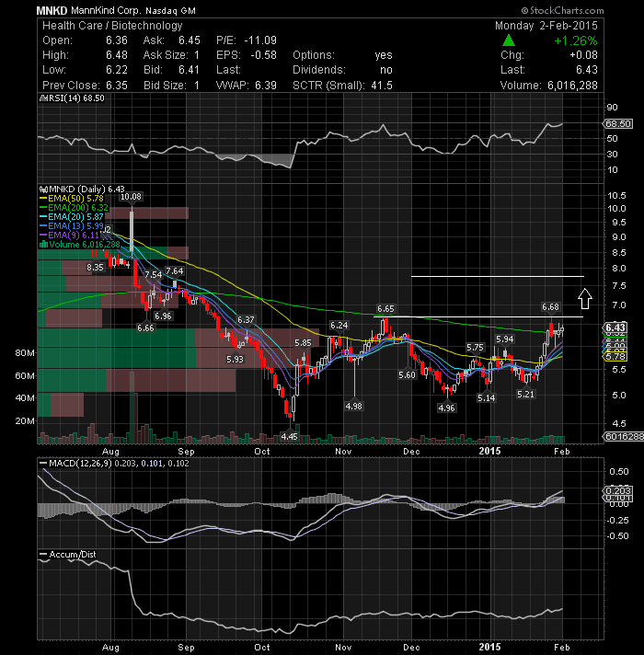Click the 6.24 high label
This screenshot has width=644, height=655.
(x=339, y=325)
